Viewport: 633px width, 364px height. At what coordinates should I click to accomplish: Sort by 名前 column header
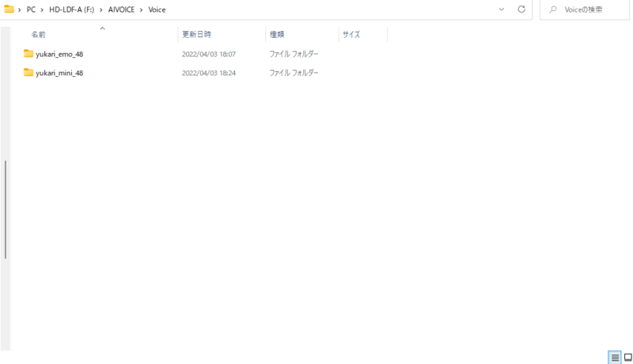tap(38, 34)
